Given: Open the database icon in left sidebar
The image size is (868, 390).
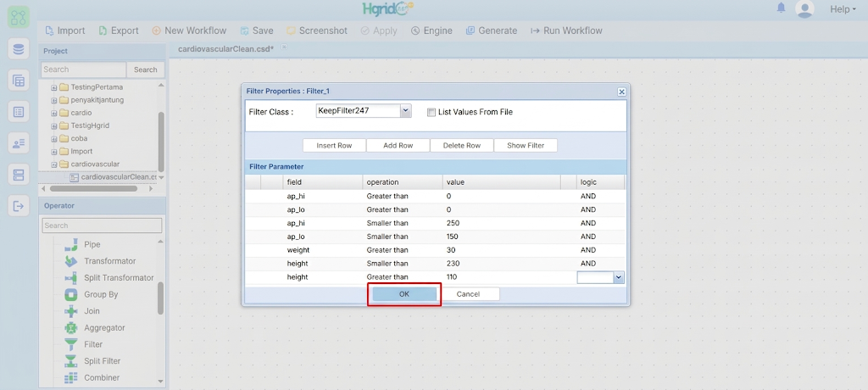Looking at the screenshot, I should [19, 49].
